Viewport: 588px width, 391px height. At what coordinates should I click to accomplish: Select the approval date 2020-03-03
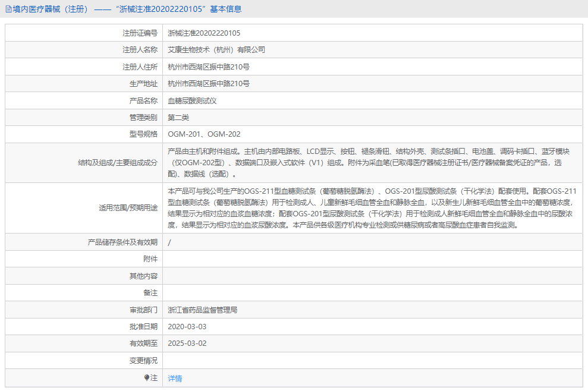pyautogui.click(x=190, y=326)
